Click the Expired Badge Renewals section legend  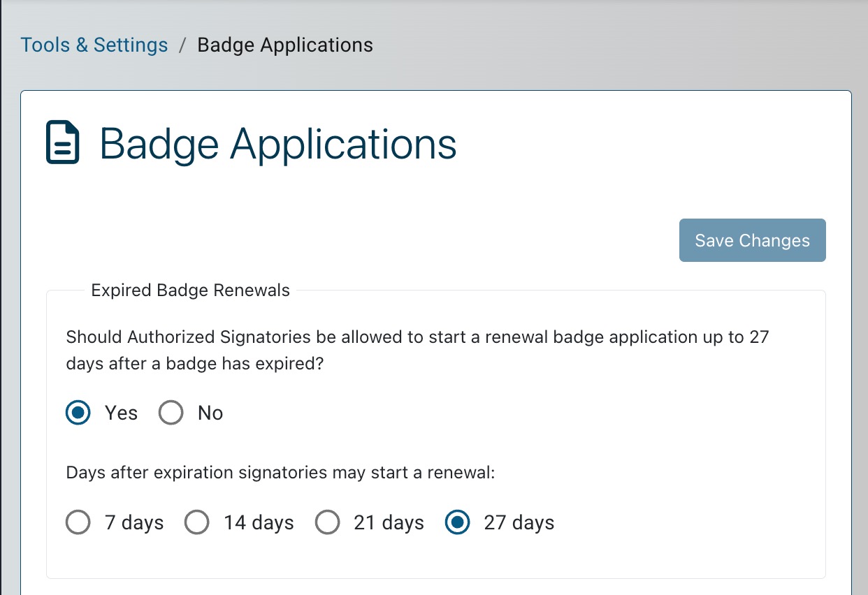click(190, 291)
